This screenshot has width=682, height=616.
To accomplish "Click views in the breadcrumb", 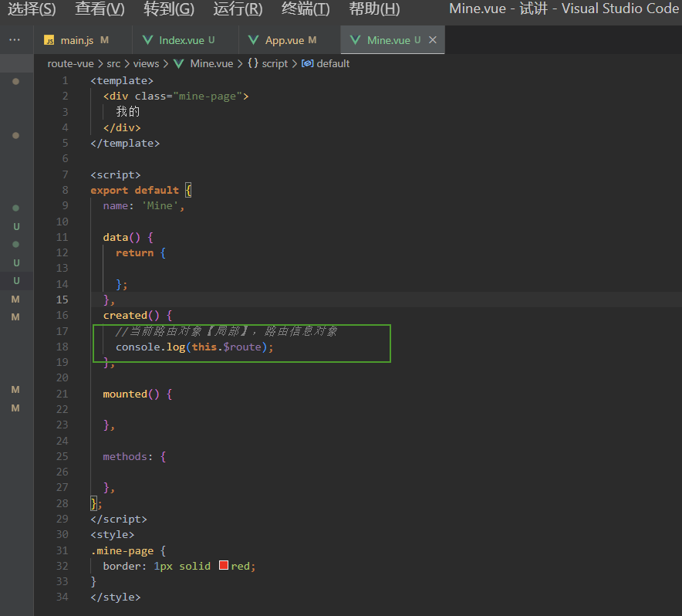I will [x=146, y=63].
